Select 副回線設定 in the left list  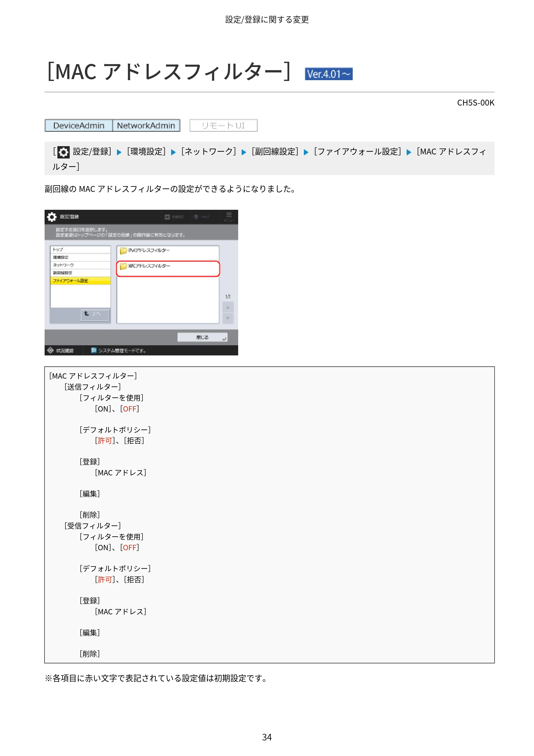(80, 273)
